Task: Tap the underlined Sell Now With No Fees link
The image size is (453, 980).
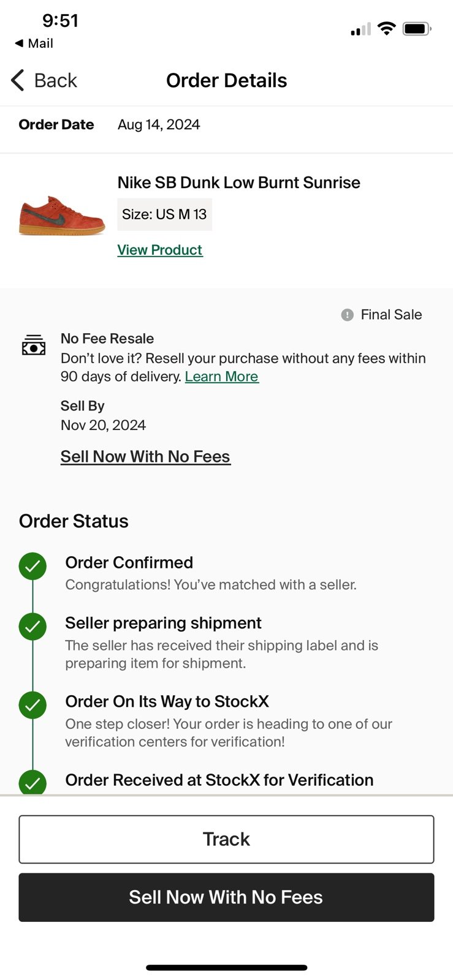Action: pos(145,457)
